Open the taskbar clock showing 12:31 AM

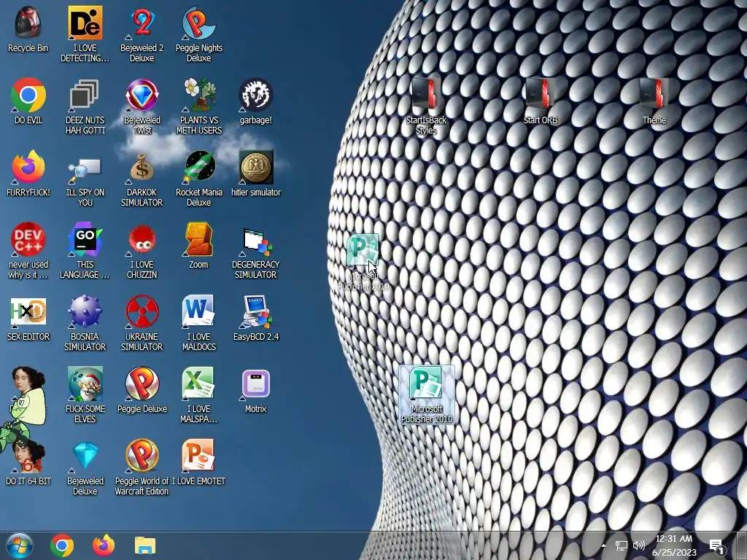click(x=674, y=545)
